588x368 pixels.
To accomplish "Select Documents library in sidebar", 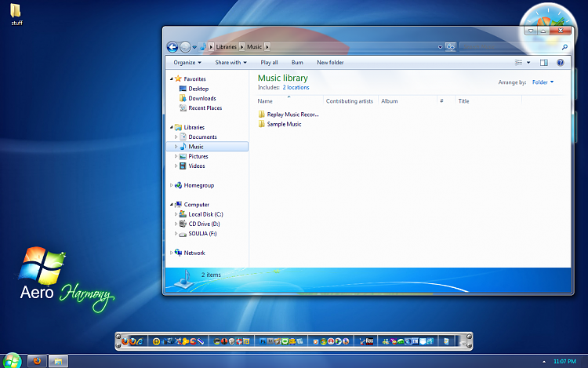I will [x=198, y=137].
